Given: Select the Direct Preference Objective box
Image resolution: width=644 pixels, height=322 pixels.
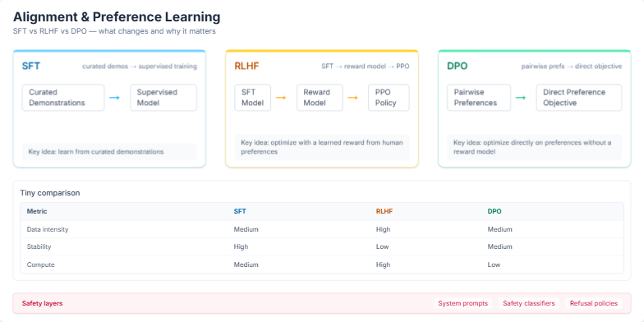Looking at the screenshot, I should [x=579, y=98].
